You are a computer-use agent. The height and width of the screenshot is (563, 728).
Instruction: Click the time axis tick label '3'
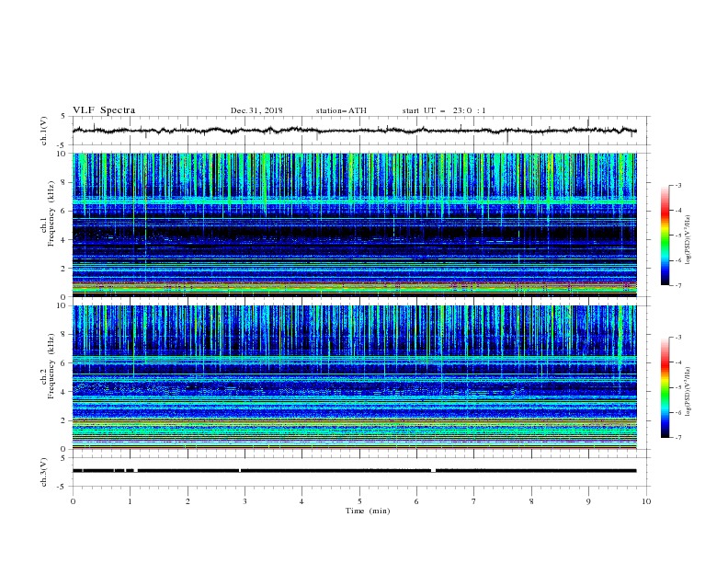245,501
